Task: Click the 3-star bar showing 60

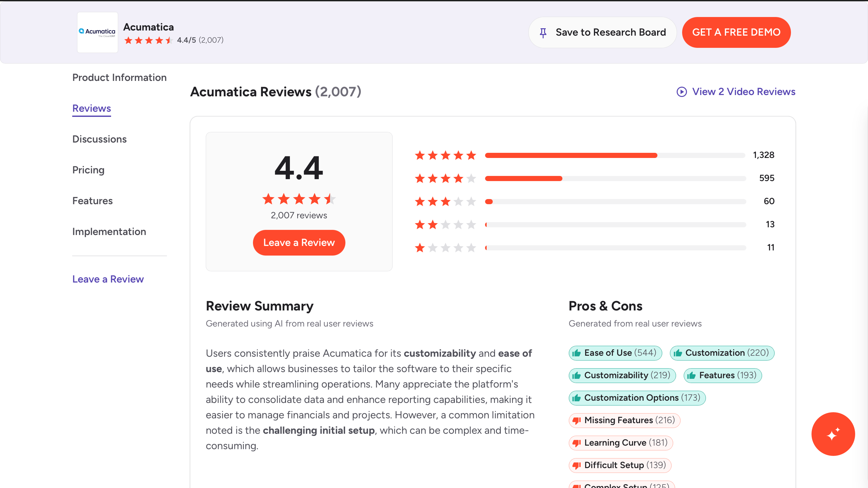Action: (x=615, y=202)
